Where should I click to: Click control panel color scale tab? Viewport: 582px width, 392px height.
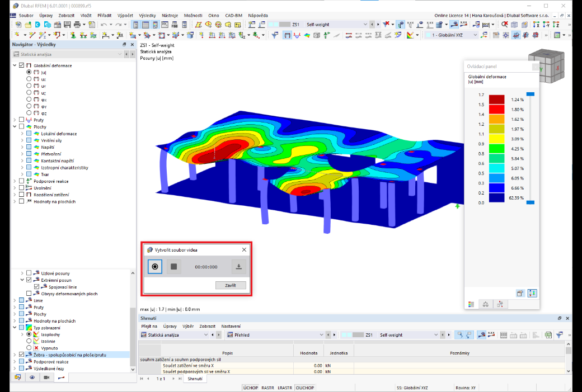(x=471, y=304)
